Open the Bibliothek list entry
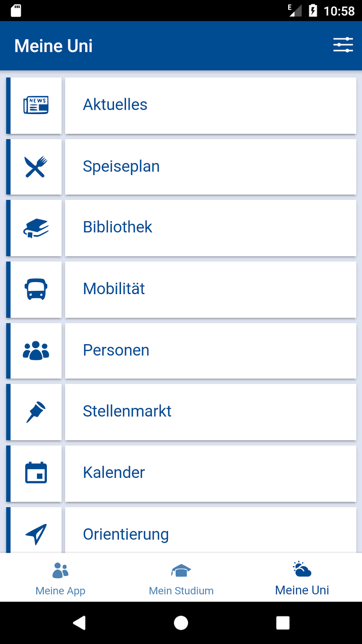The image size is (362, 644). coord(210,228)
